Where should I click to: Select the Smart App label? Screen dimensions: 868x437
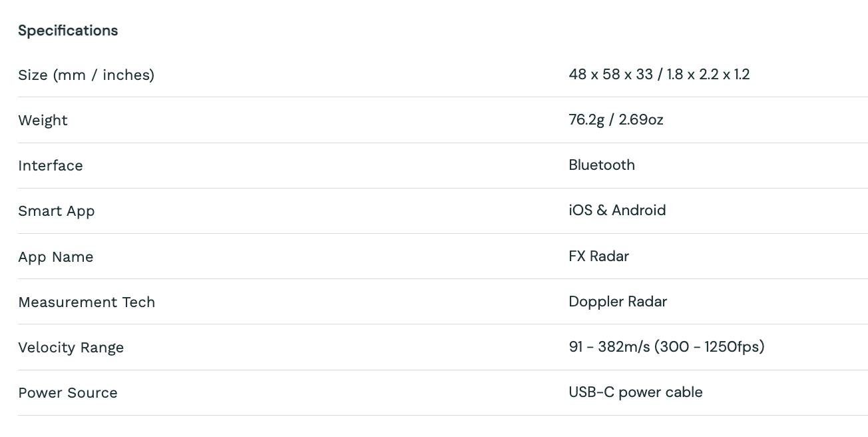click(57, 211)
